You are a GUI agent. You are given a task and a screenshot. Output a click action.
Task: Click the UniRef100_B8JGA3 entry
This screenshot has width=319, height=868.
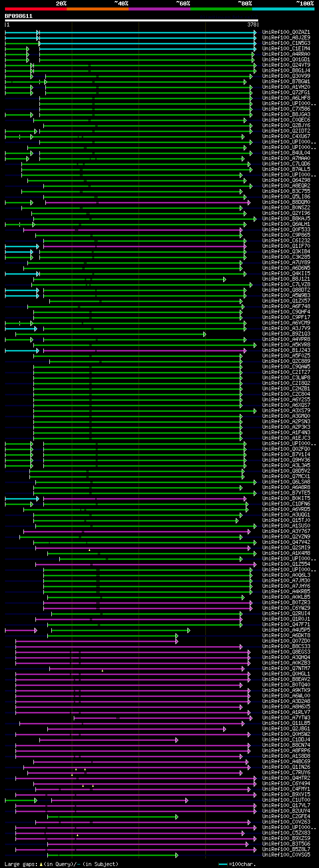click(x=286, y=114)
